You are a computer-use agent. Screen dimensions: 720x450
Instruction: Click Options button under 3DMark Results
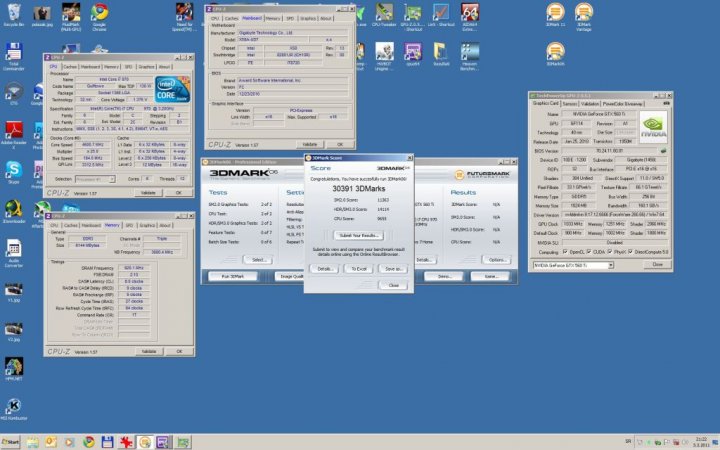tap(496, 260)
